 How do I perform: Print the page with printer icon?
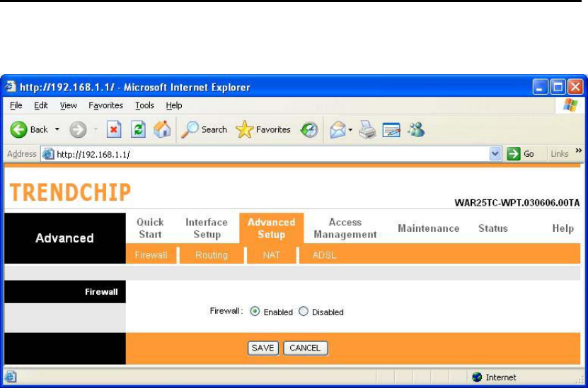coord(367,130)
